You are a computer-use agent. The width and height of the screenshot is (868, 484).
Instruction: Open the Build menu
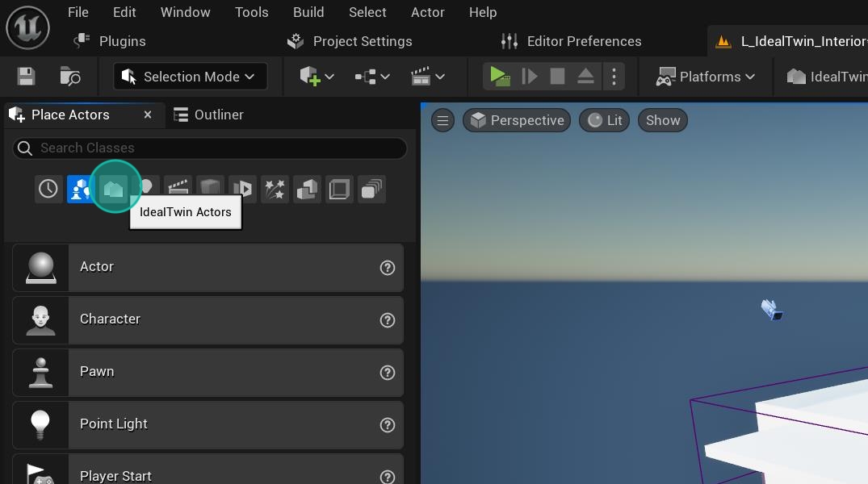308,12
